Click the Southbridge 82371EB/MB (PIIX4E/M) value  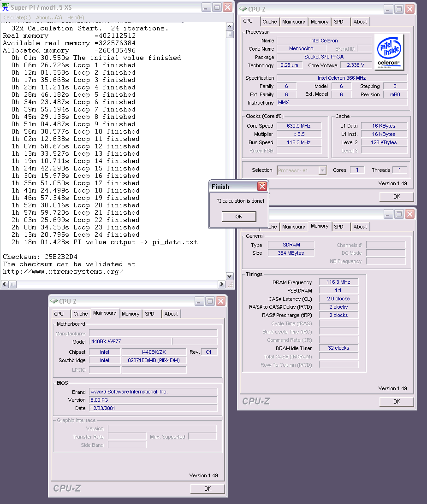tap(154, 360)
